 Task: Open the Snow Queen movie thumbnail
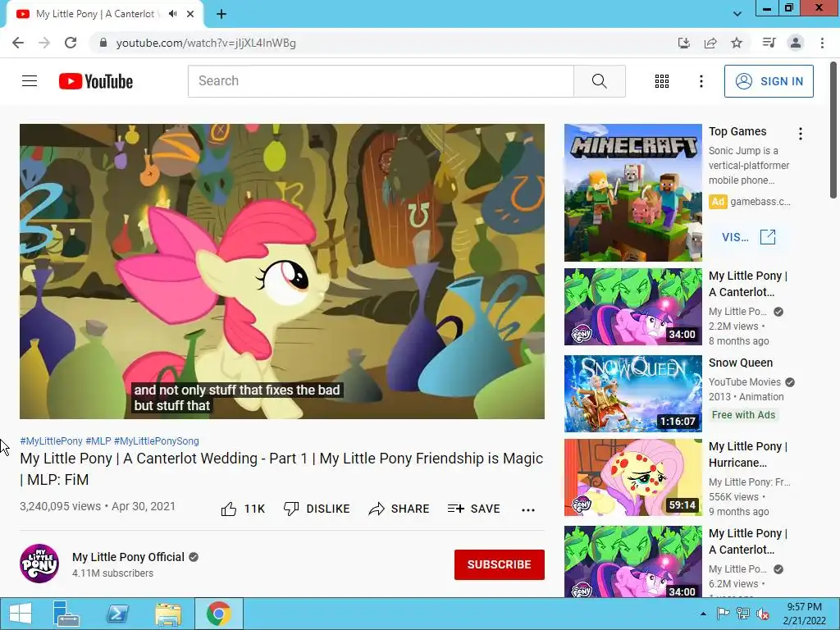pos(632,394)
